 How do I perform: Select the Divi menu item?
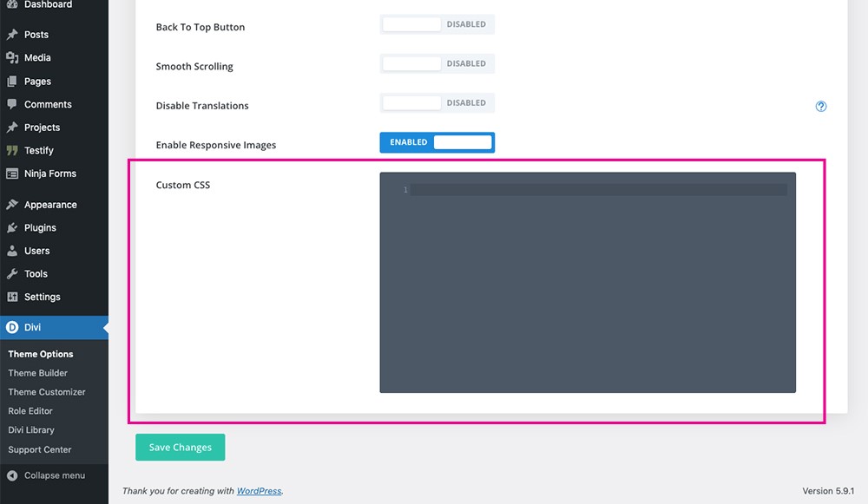(54, 328)
